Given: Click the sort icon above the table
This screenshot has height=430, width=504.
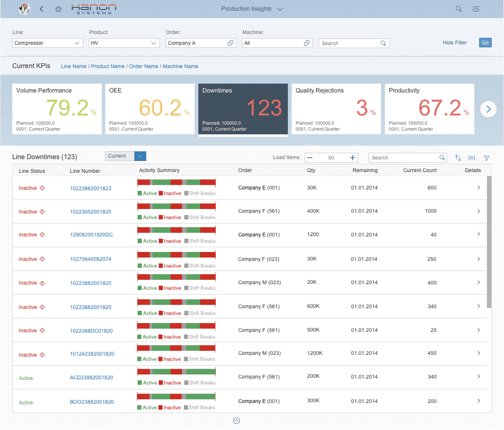Looking at the screenshot, I should pos(458,158).
